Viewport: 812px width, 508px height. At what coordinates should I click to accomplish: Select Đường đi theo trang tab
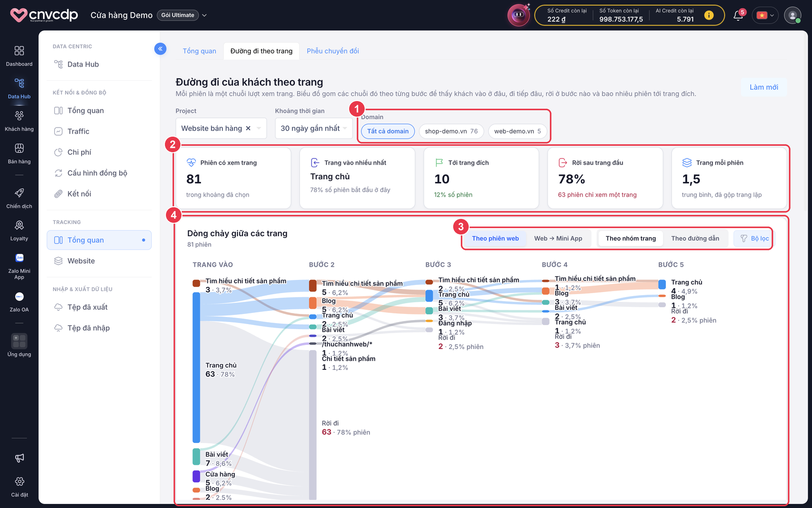click(x=261, y=51)
